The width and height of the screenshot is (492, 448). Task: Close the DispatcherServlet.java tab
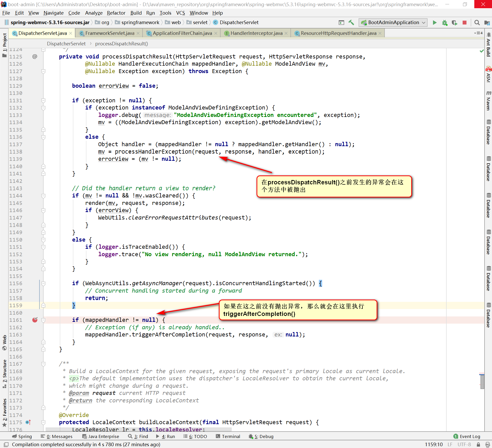(71, 33)
